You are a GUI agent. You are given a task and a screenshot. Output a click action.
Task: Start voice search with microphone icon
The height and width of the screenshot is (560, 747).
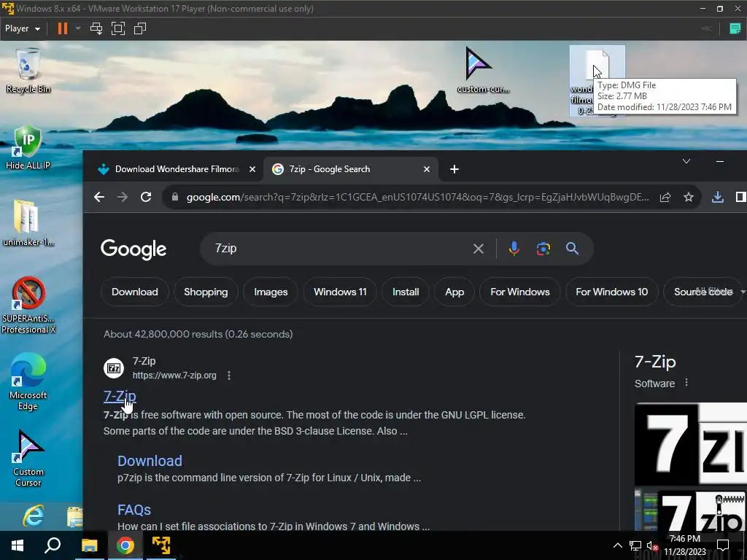tap(514, 249)
